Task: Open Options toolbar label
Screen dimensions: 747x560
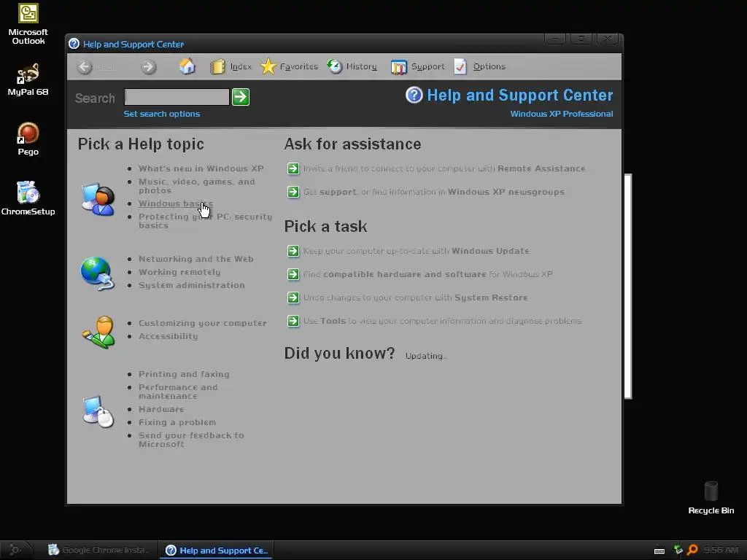Action: [x=489, y=66]
